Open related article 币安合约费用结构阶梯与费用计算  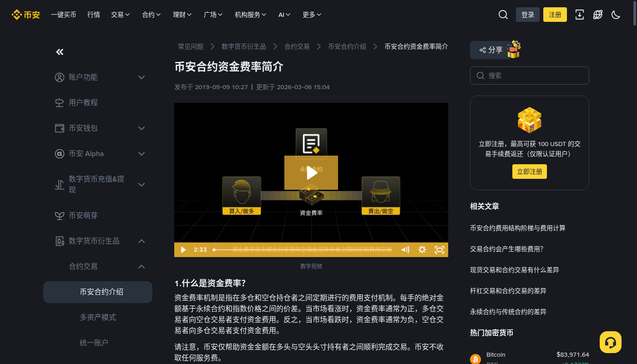tap(518, 228)
